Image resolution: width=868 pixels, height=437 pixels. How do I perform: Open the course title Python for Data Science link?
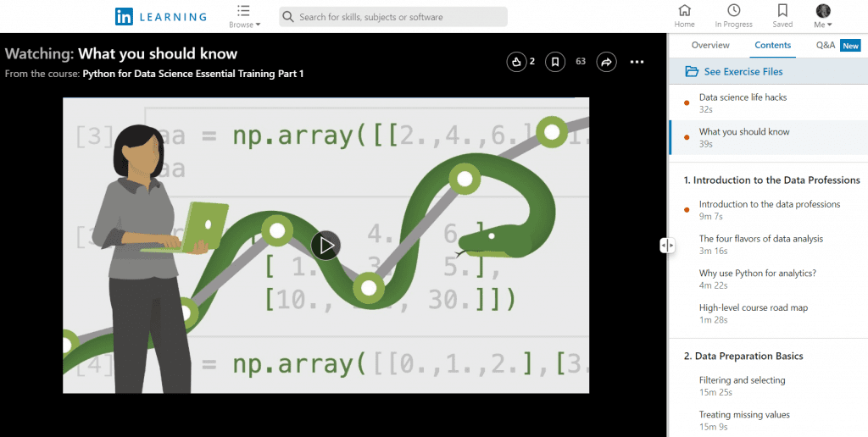click(192, 74)
